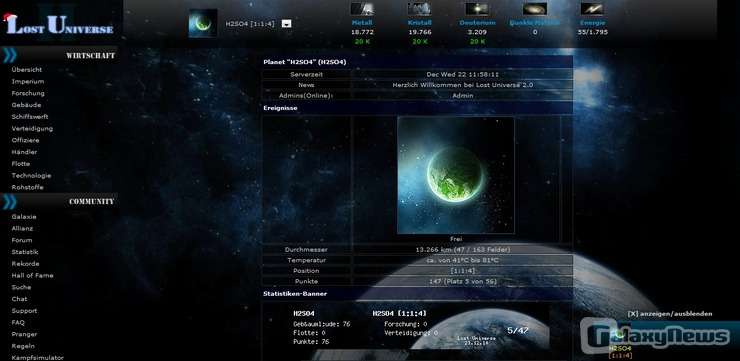The image size is (740, 361).
Task: Open the Forum link
Action: (x=22, y=240)
